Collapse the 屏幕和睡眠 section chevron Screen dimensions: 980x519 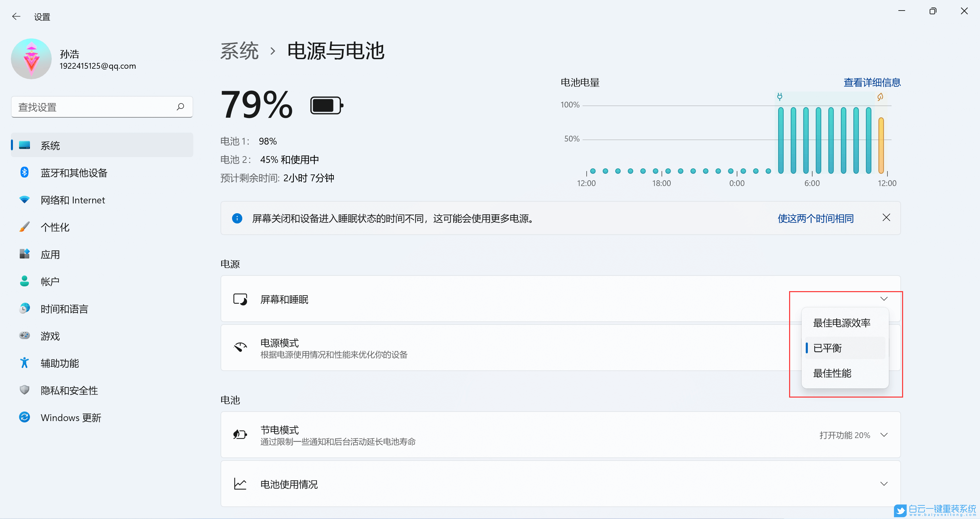coord(884,299)
